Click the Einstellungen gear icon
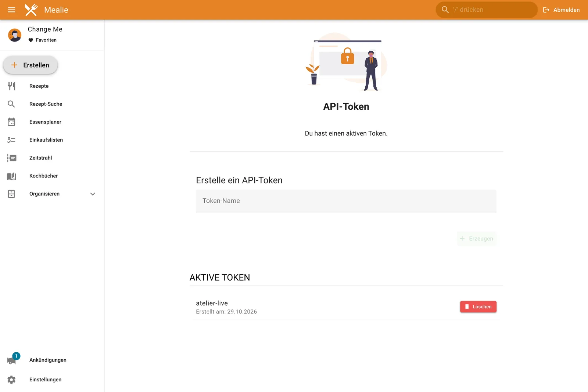 [x=11, y=380]
